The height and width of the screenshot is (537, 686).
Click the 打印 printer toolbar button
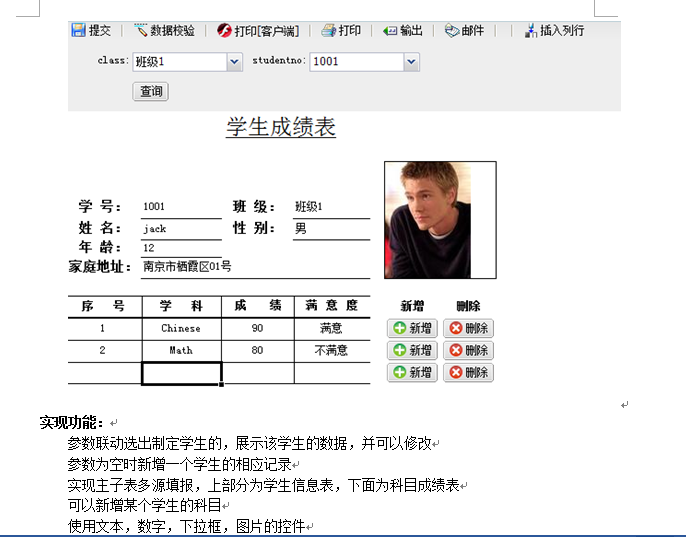click(x=341, y=30)
